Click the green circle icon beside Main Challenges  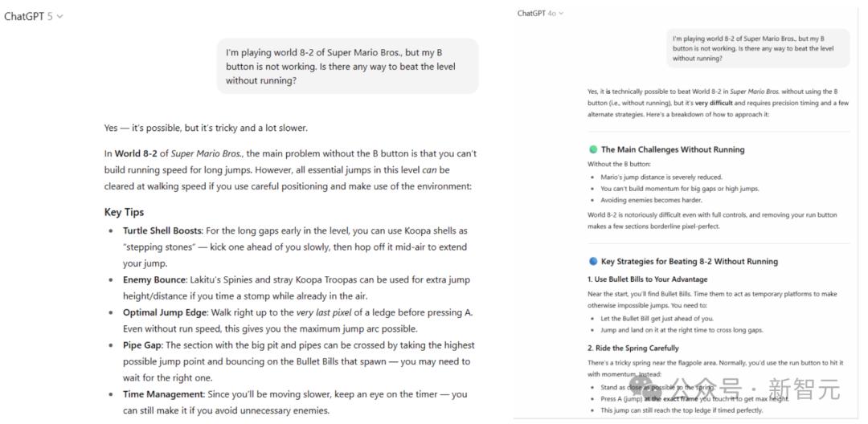593,149
